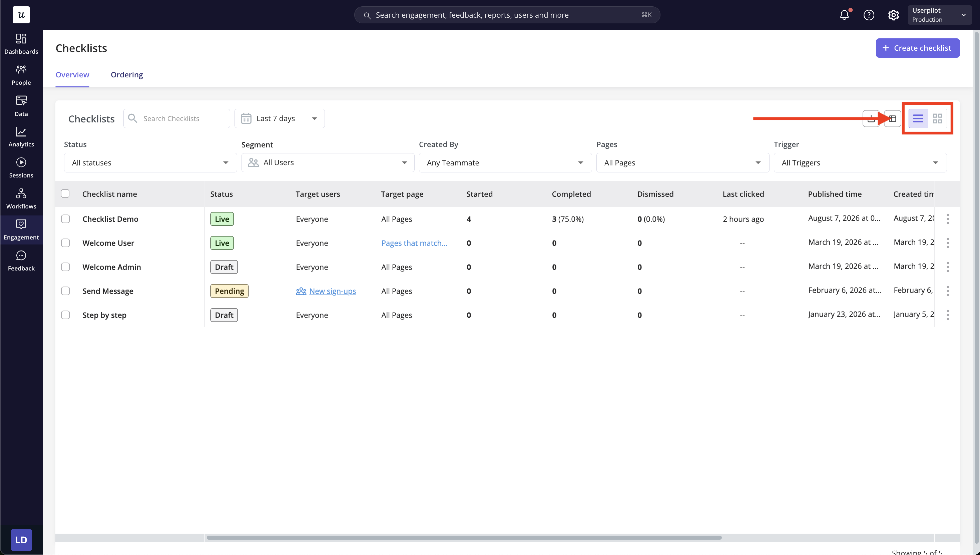980x555 pixels.
Task: Open row actions menu for Welcome Admin
Action: pos(948,267)
